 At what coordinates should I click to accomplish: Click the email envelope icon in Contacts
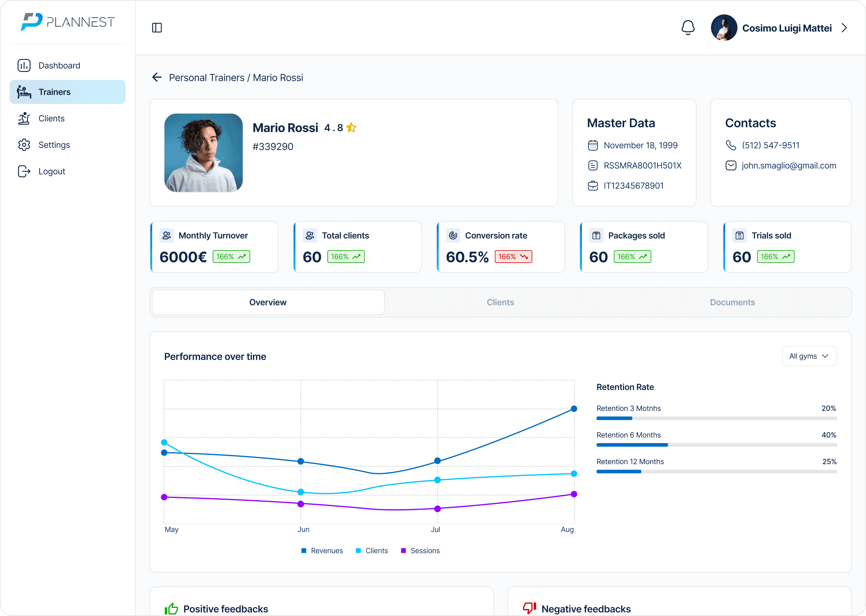click(x=731, y=166)
